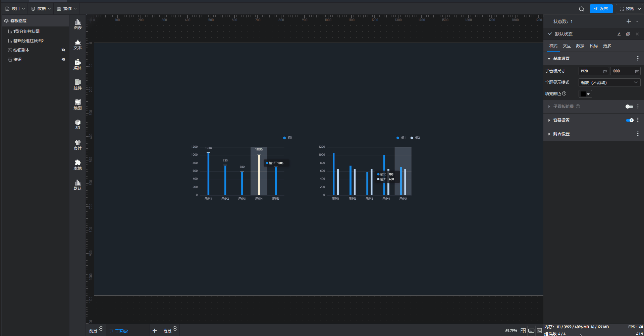Open the 文本 text component library
Viewport: 644px width, 336px height.
(77, 44)
